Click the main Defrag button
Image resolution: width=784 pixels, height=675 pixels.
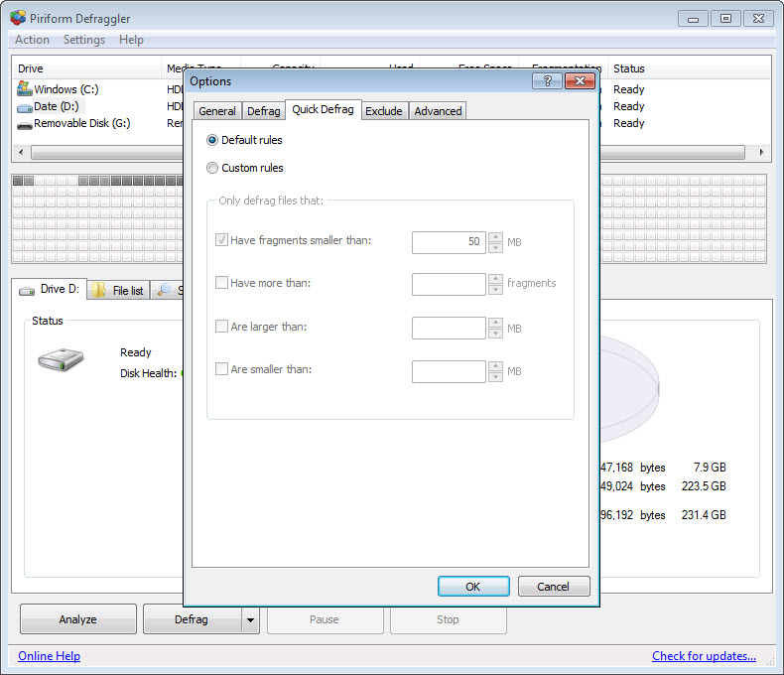coord(192,619)
